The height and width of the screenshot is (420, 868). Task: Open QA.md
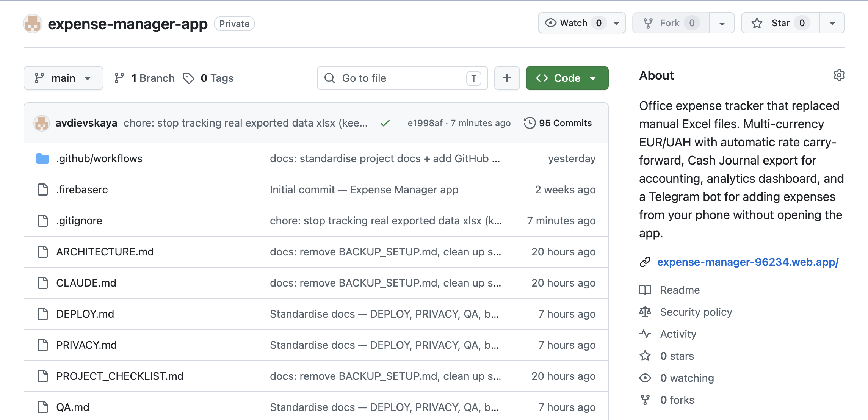tap(73, 407)
